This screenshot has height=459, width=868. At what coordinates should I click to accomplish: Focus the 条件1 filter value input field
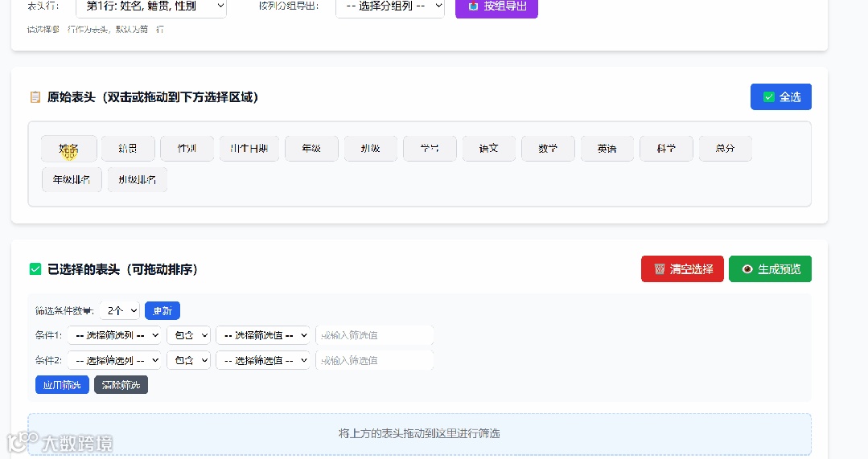point(374,335)
